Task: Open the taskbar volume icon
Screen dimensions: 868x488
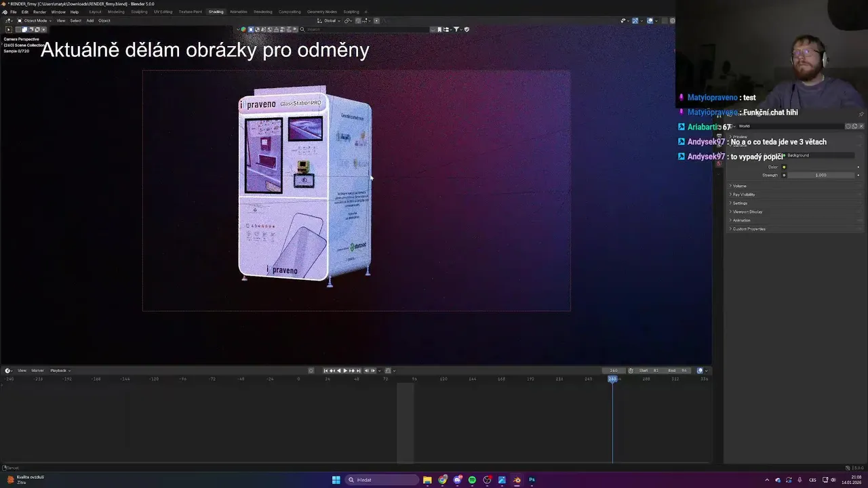Action: (833, 480)
